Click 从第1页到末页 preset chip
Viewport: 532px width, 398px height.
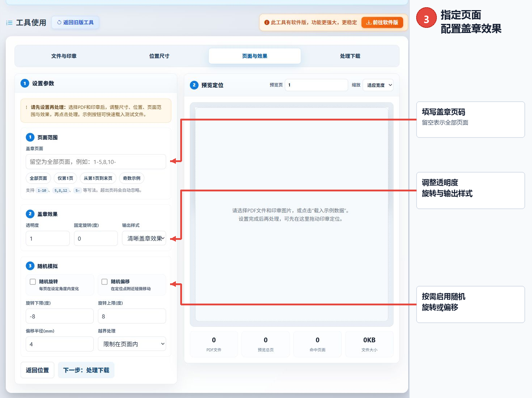tap(98, 178)
